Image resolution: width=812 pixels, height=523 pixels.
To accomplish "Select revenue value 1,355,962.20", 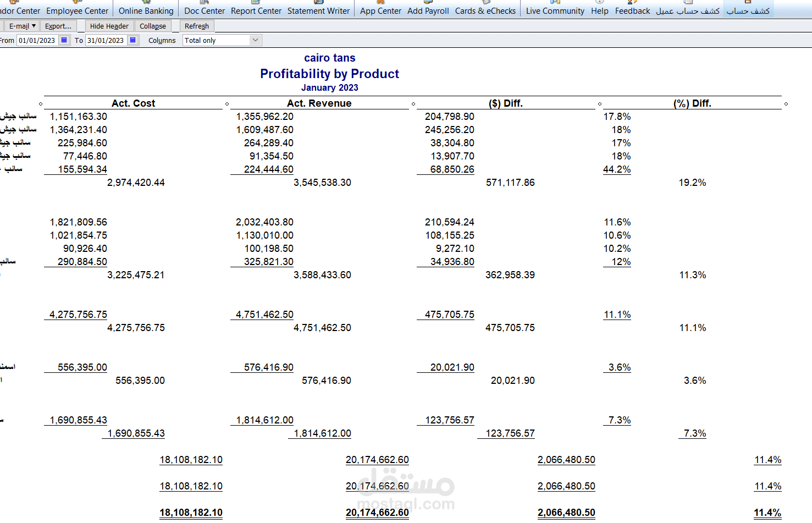I will (x=265, y=117).
